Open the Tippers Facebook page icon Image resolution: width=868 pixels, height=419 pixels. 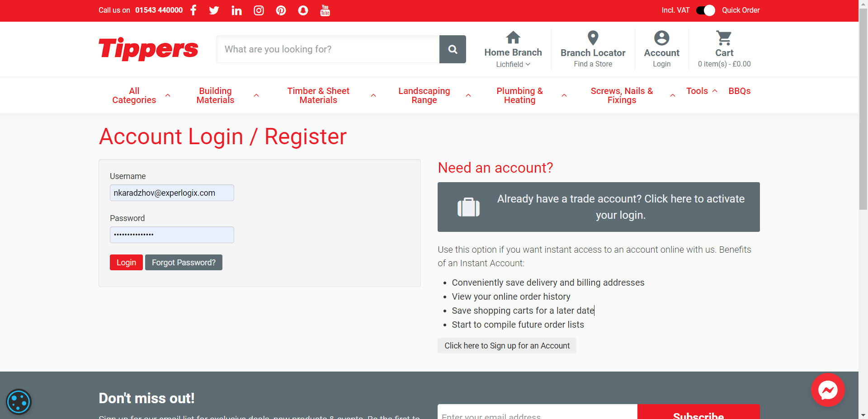(193, 10)
